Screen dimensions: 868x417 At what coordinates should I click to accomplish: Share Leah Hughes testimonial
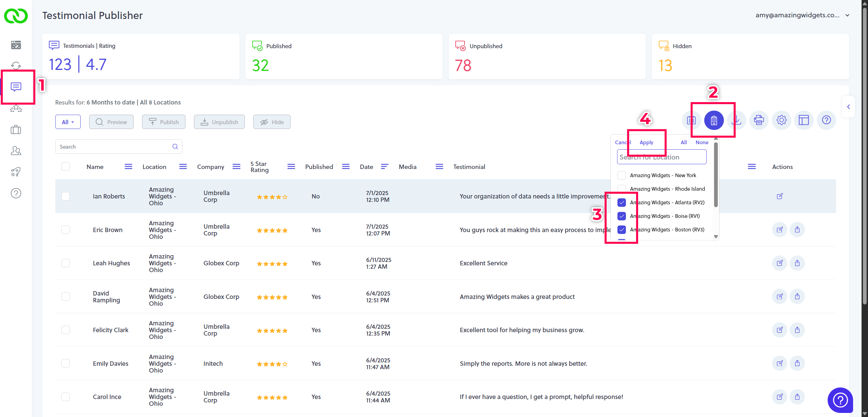(797, 263)
